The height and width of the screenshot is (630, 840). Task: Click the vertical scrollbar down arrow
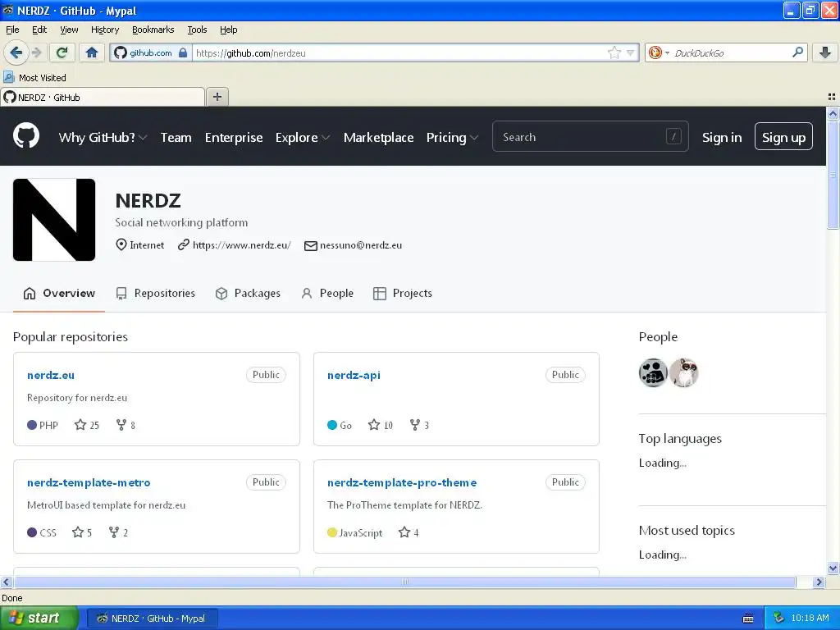click(833, 568)
